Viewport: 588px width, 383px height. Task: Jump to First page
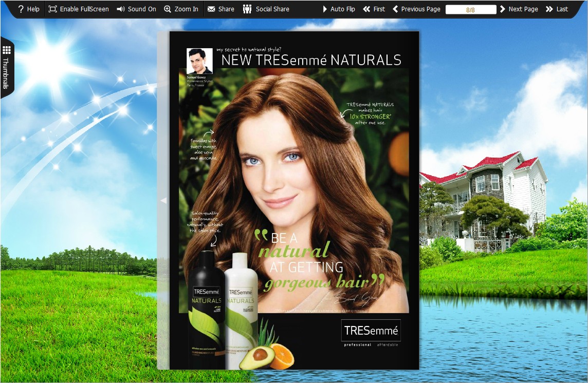click(x=374, y=9)
